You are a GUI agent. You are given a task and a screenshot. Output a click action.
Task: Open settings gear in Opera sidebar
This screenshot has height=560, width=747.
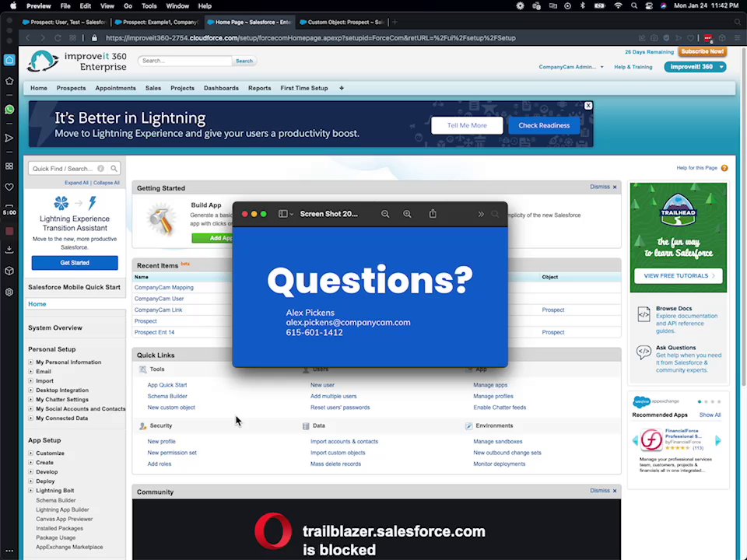pyautogui.click(x=9, y=292)
